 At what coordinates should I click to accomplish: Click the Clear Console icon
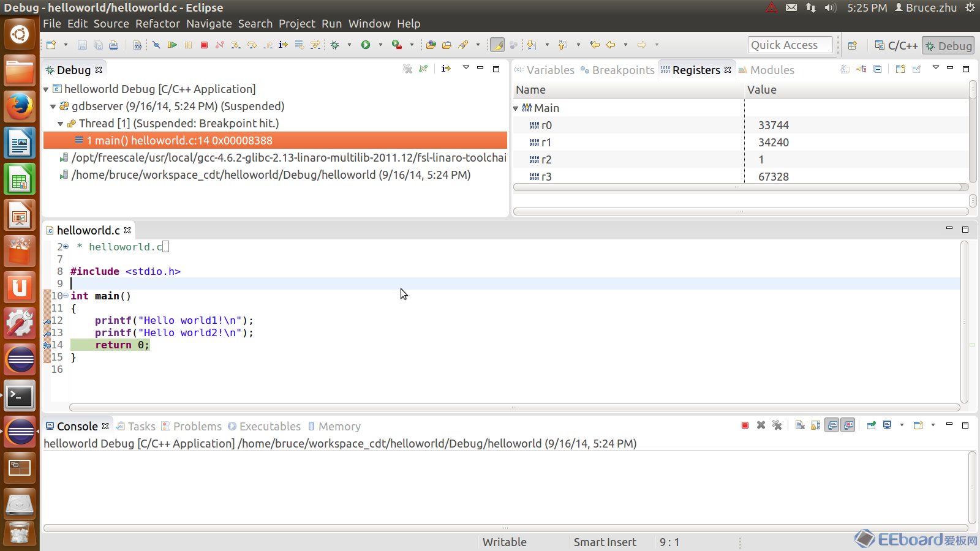[800, 425]
